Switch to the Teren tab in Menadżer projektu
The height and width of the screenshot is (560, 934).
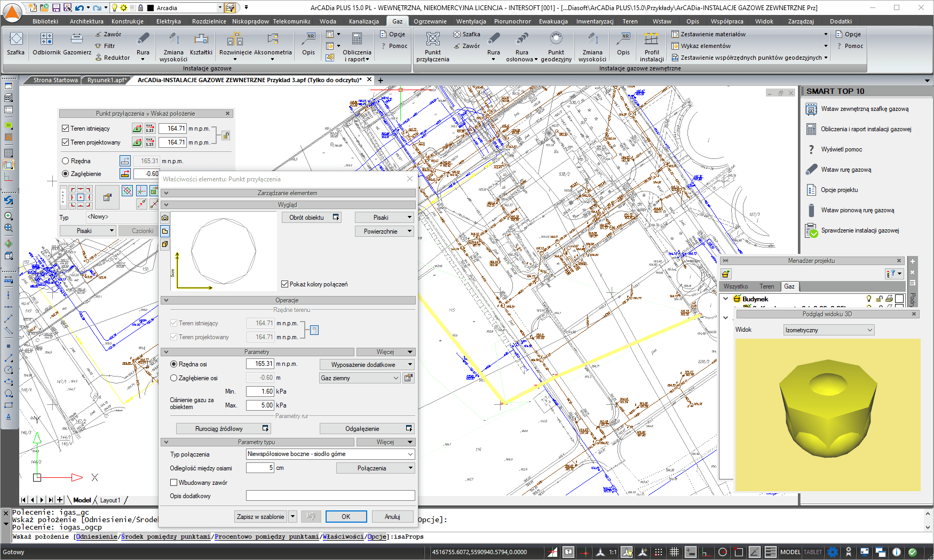[766, 286]
